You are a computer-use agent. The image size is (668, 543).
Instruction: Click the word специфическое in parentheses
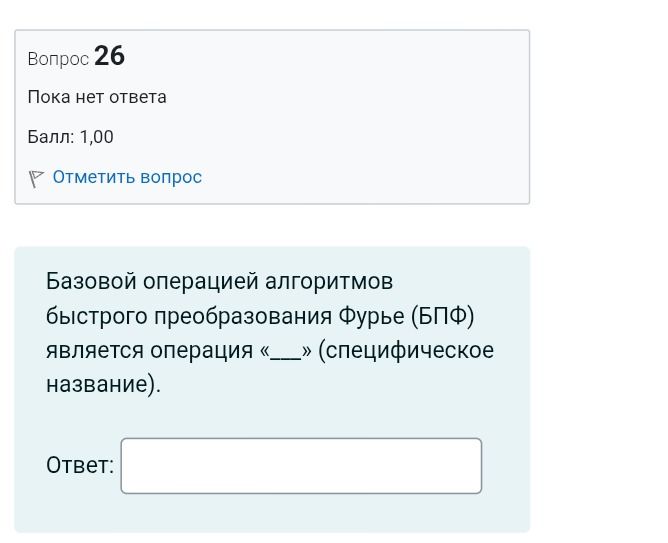(x=410, y=351)
